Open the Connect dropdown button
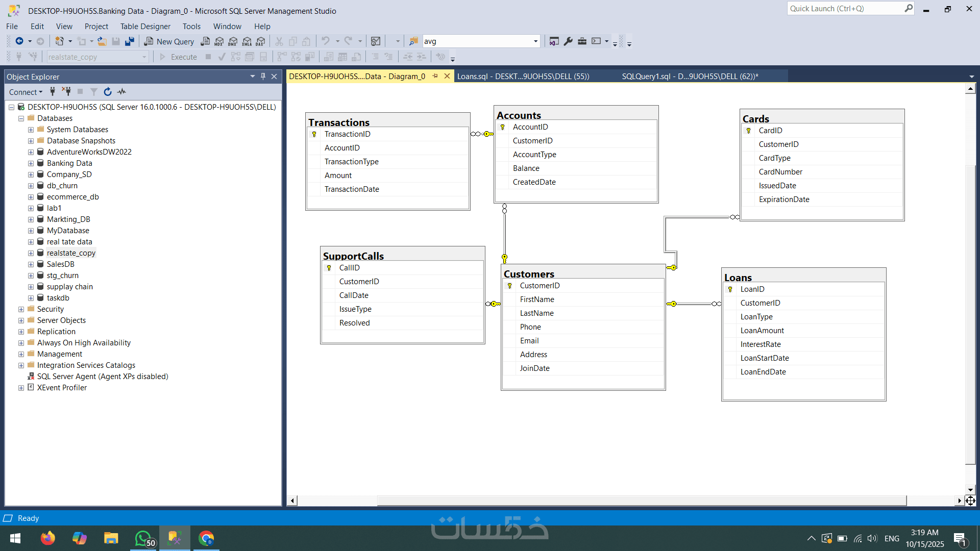 point(26,92)
